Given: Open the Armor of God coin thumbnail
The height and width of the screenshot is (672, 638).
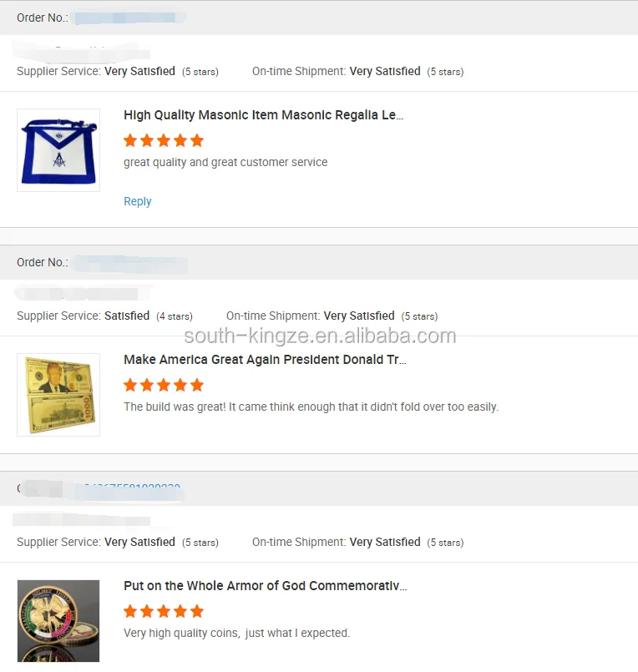Looking at the screenshot, I should 58,621.
